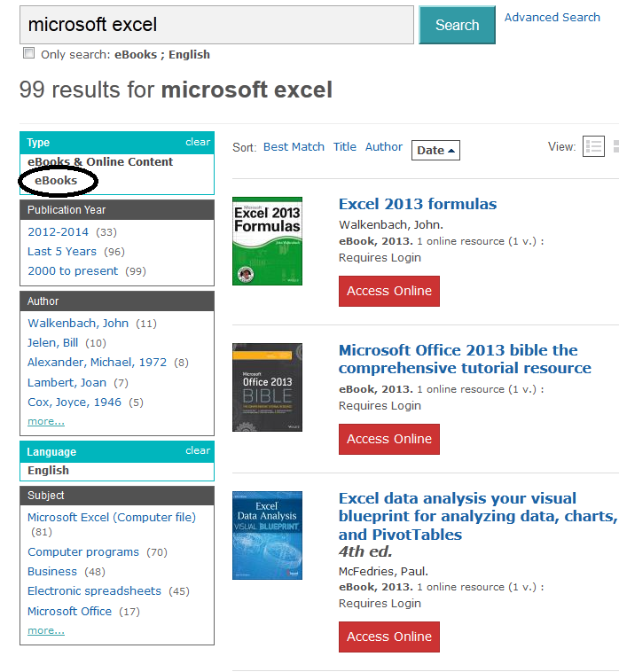Open the Date sort dropdown
This screenshot has width=619, height=672.
[x=435, y=150]
